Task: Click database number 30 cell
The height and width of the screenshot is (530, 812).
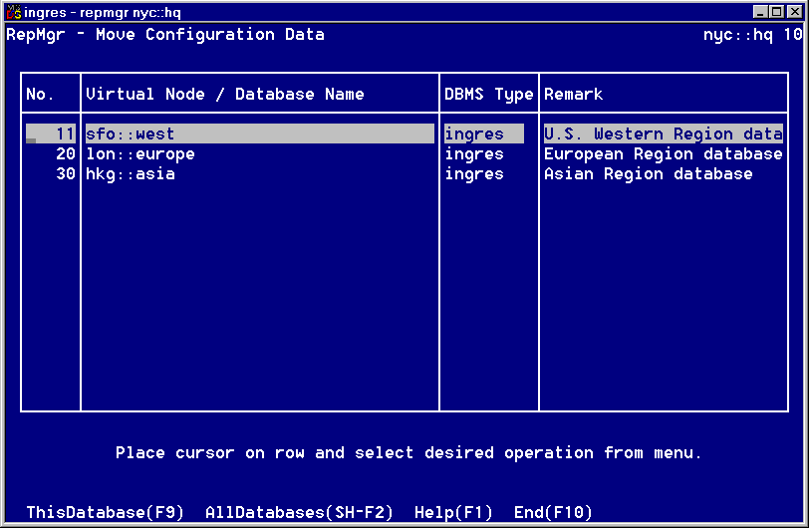Action: pos(66,174)
